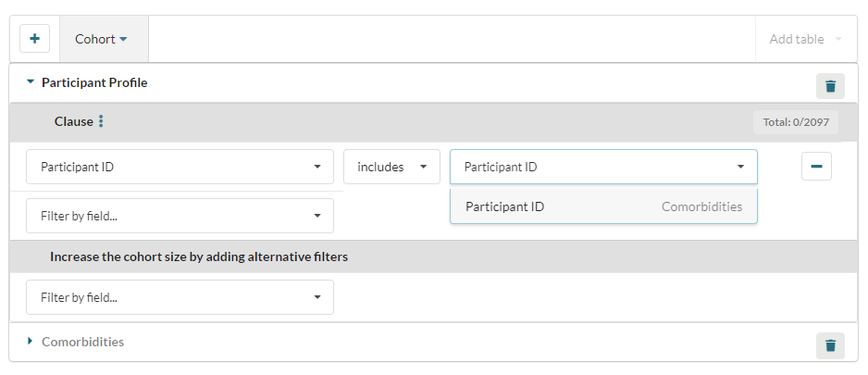Click the Increase the cohort size heading
This screenshot has height=375, width=868.
[x=199, y=256]
